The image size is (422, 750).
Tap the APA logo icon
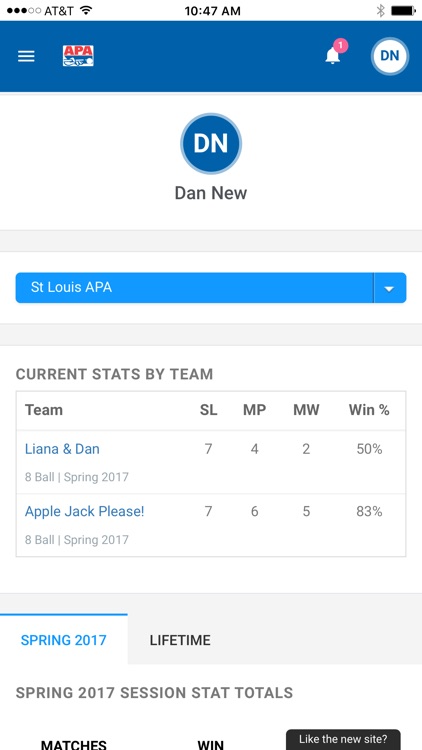point(78,56)
